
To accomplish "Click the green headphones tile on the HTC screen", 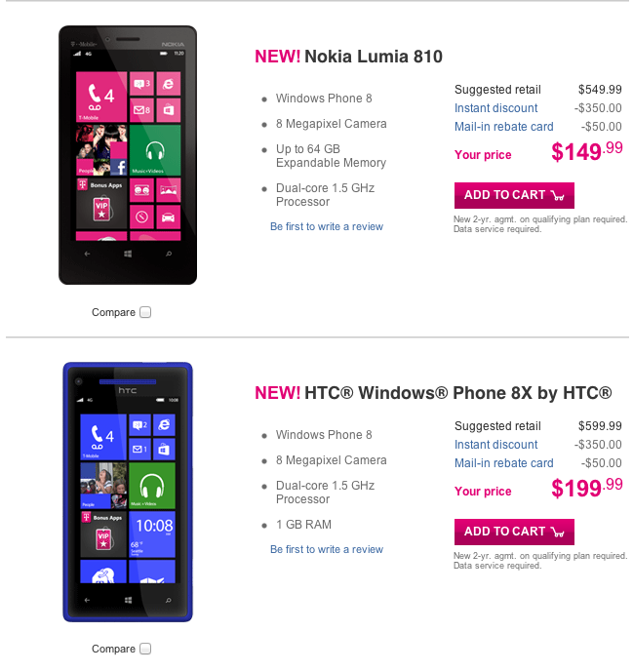I will [x=151, y=486].
